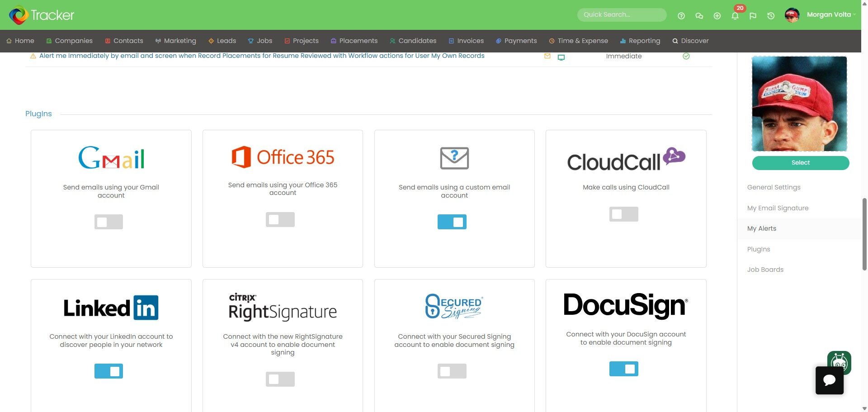The height and width of the screenshot is (412, 868).
Task: Click the warning triangle icon beside alert
Action: point(33,56)
